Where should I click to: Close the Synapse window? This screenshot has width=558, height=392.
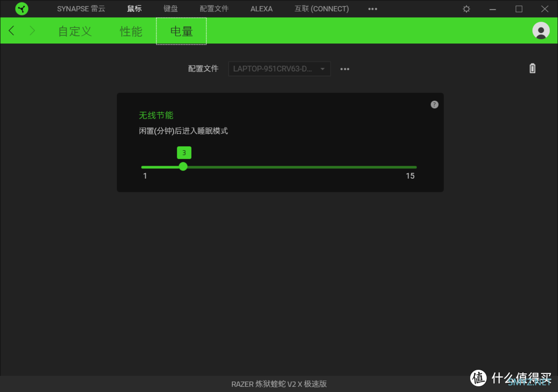pos(545,9)
